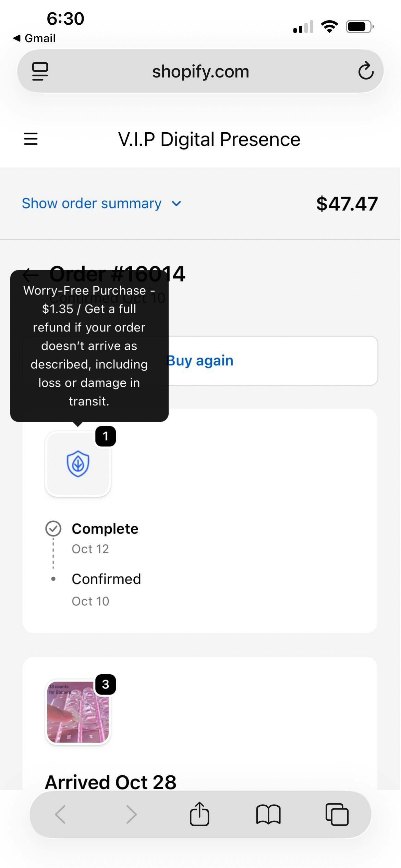Open Safari page settings icon in address bar
401x868 pixels.
40,71
